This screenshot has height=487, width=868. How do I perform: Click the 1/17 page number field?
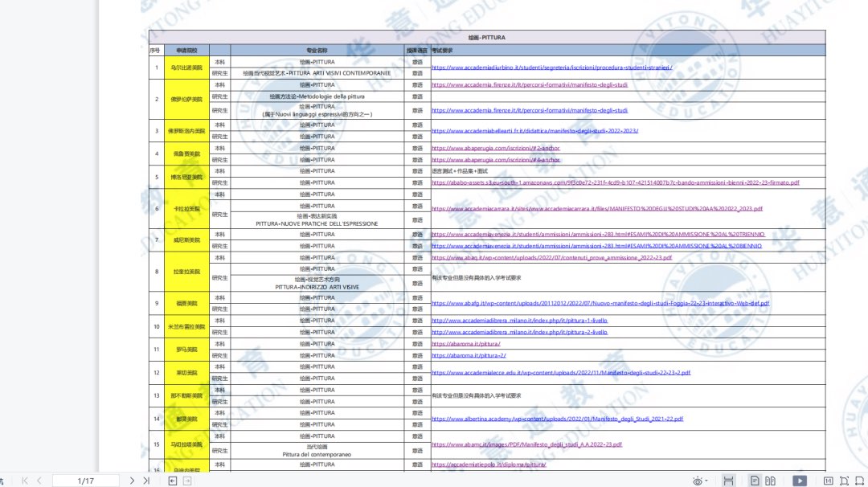coord(86,481)
